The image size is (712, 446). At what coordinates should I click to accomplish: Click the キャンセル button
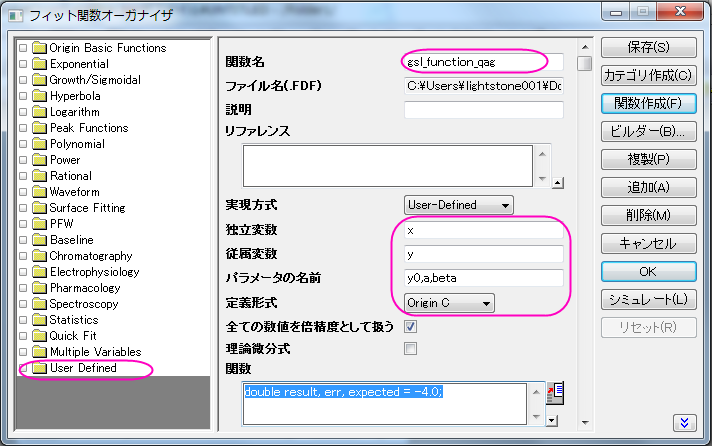pos(648,243)
